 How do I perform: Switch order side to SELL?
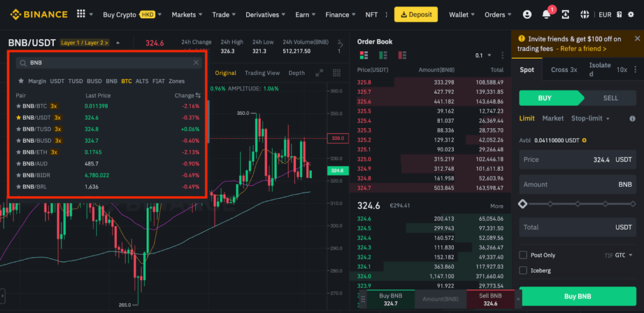coord(610,98)
